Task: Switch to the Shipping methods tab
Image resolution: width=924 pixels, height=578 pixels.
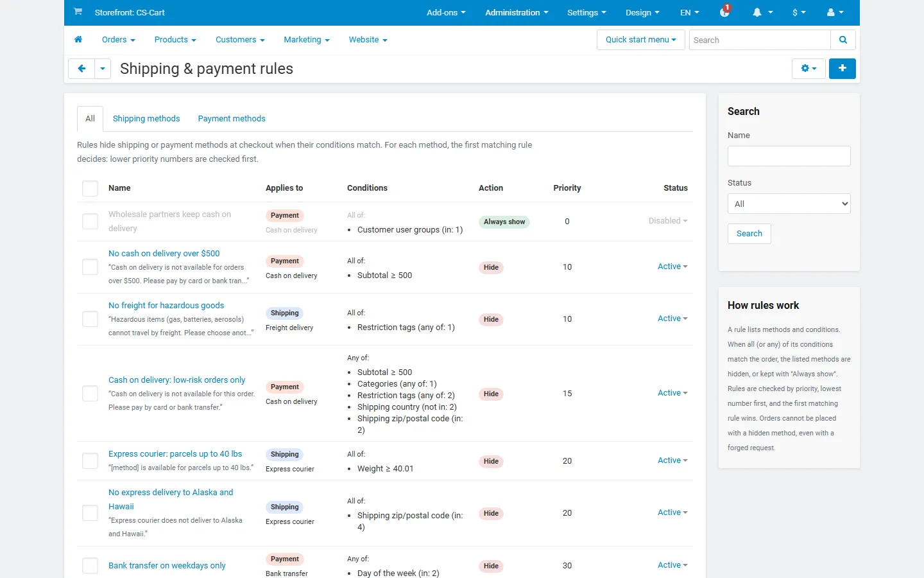Action: (x=146, y=119)
